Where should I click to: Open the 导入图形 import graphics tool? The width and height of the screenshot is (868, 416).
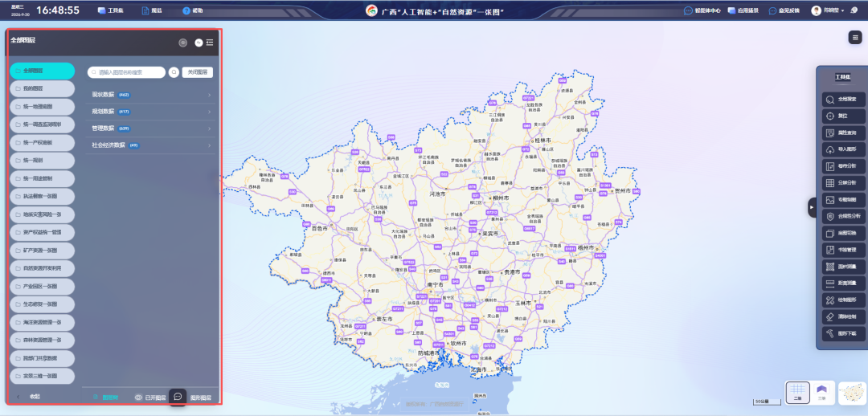[843, 149]
